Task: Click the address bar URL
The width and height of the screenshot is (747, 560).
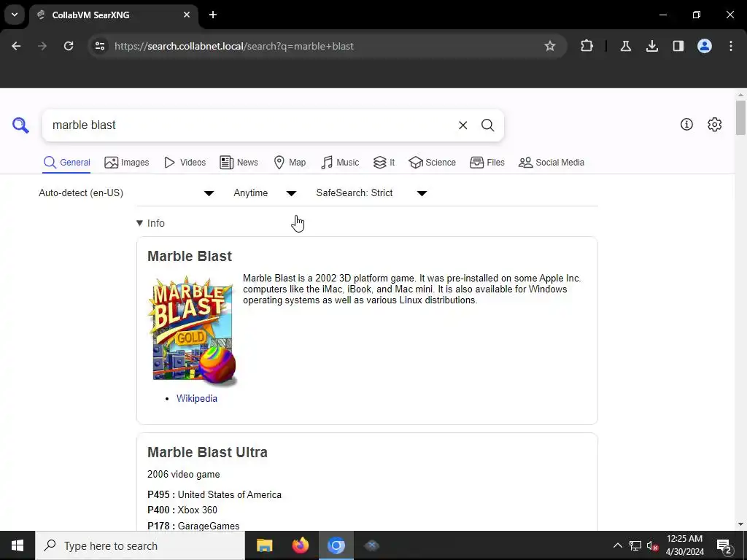Action: [234, 46]
